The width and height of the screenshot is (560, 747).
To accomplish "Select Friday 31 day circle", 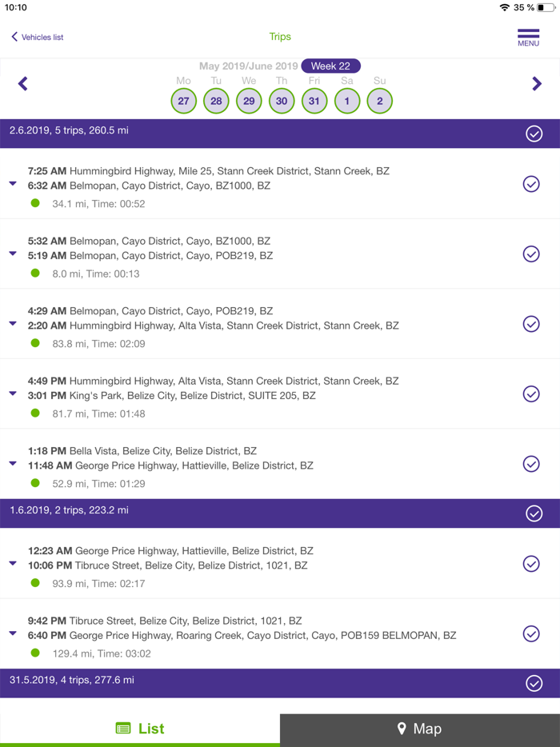I will [314, 101].
